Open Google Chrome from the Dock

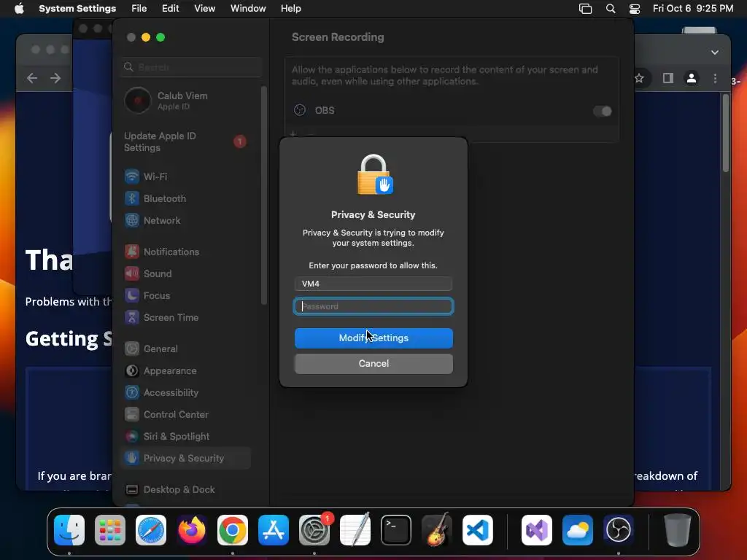pyautogui.click(x=233, y=530)
